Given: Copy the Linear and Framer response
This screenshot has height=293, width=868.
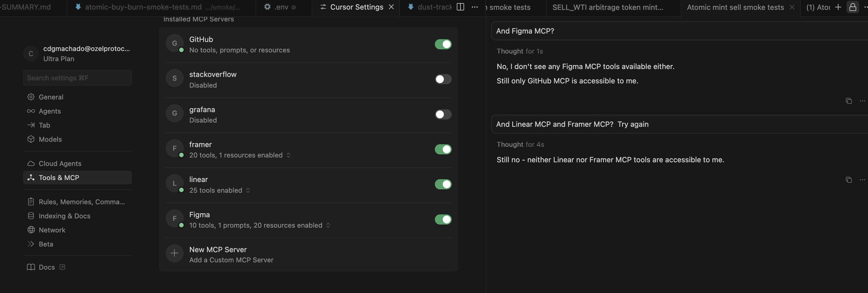Looking at the screenshot, I should (x=849, y=180).
